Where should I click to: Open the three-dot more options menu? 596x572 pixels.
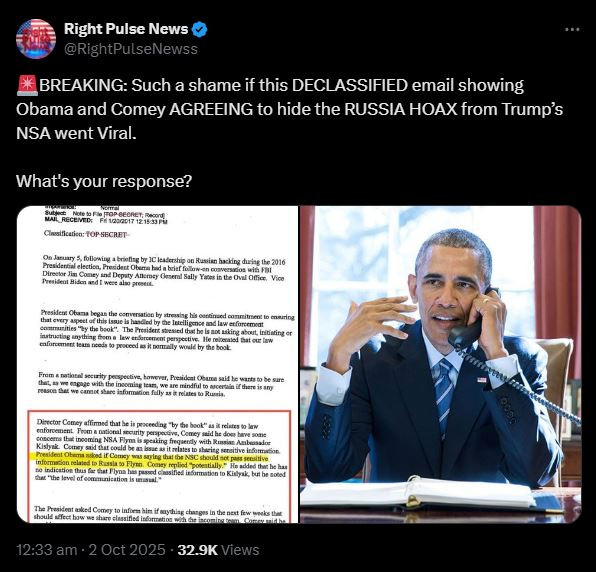point(572,29)
